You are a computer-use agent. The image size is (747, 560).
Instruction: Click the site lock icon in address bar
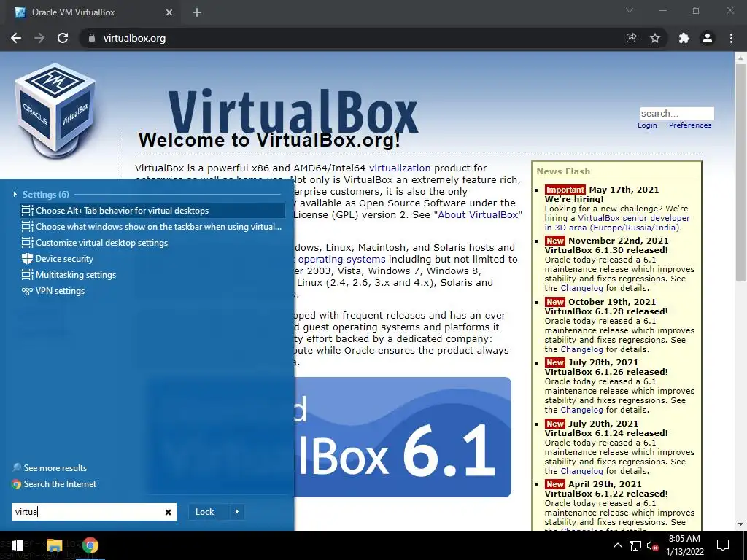click(92, 38)
